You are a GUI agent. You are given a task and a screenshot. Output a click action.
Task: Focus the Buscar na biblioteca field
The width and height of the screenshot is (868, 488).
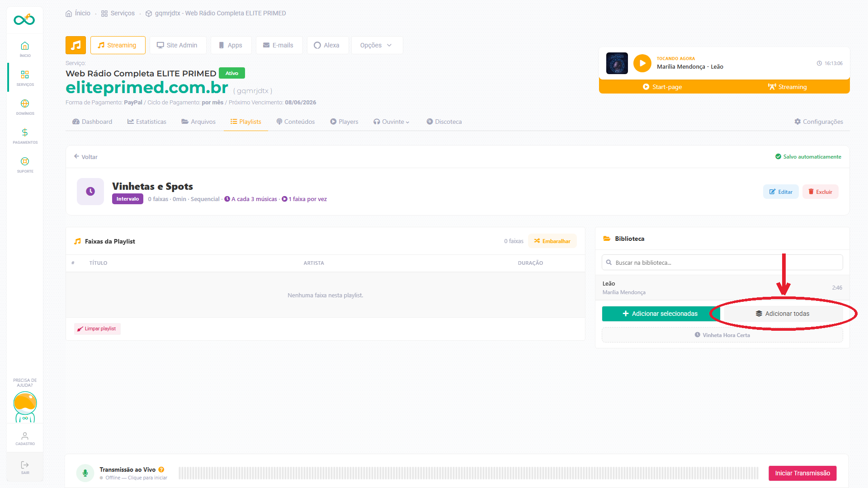(x=722, y=263)
